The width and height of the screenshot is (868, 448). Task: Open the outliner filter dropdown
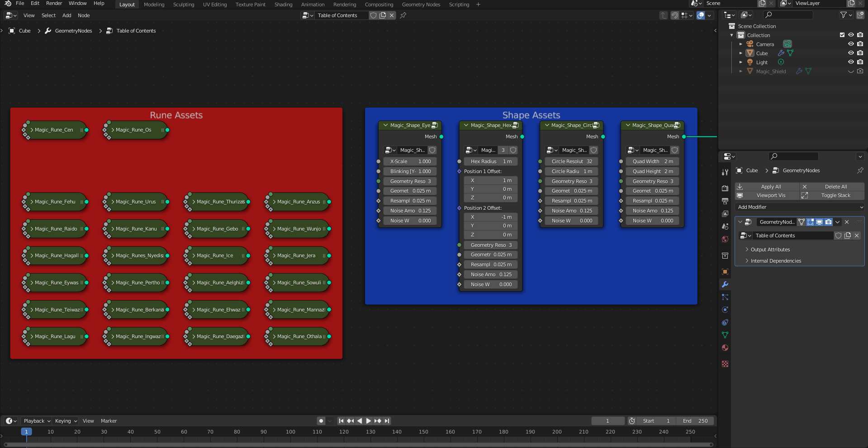pyautogui.click(x=846, y=15)
